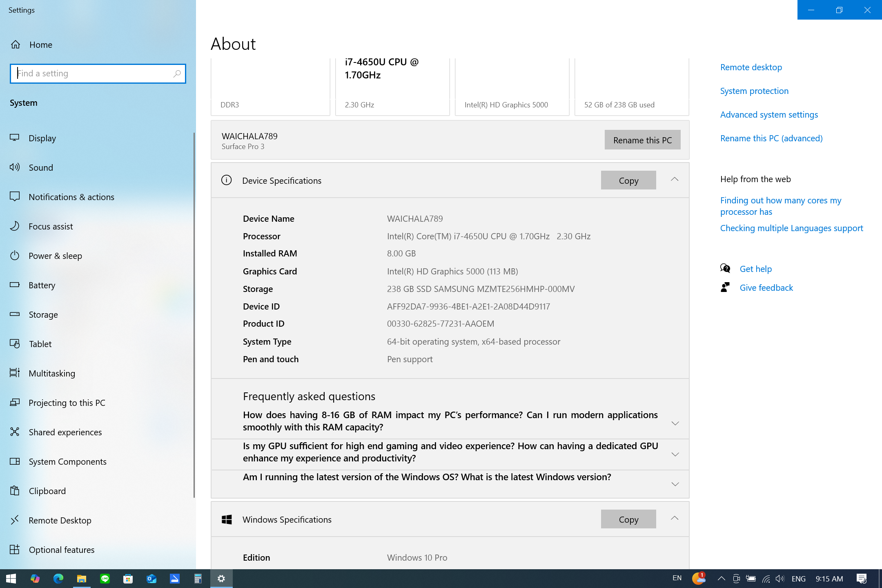Open LINE app from taskbar
Image resolution: width=882 pixels, height=588 pixels.
(x=105, y=579)
